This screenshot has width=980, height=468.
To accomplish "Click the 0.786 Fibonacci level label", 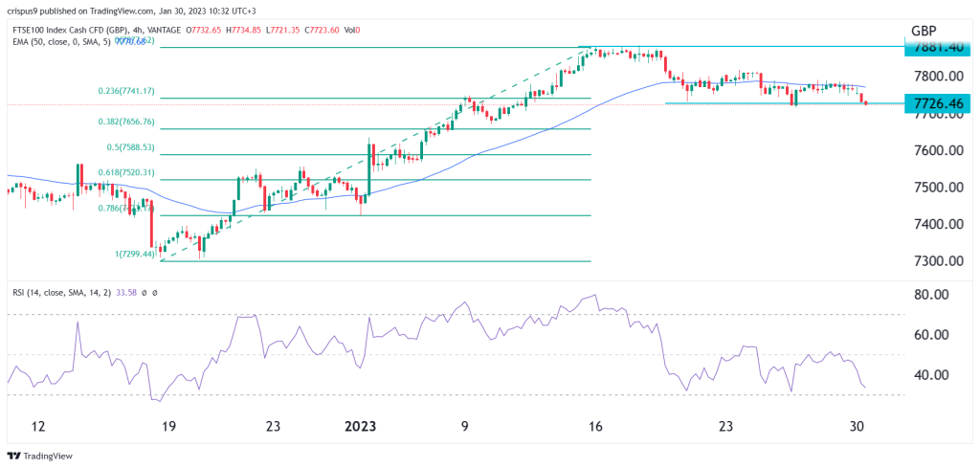I will click(127, 210).
